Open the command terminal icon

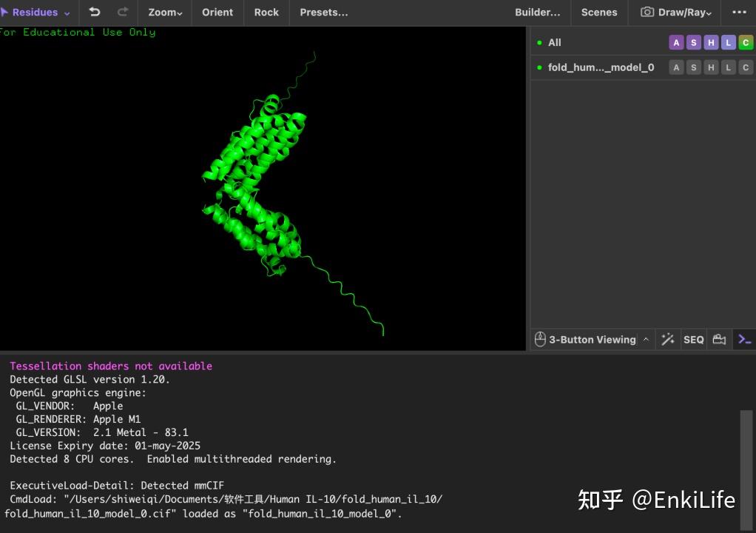point(744,339)
